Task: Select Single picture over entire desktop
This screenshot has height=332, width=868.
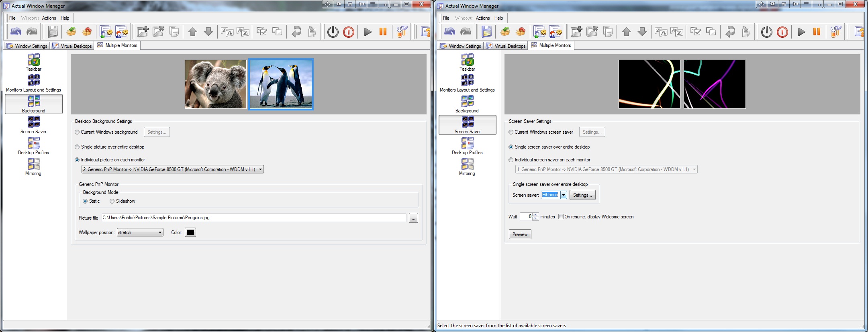Action: tap(78, 147)
